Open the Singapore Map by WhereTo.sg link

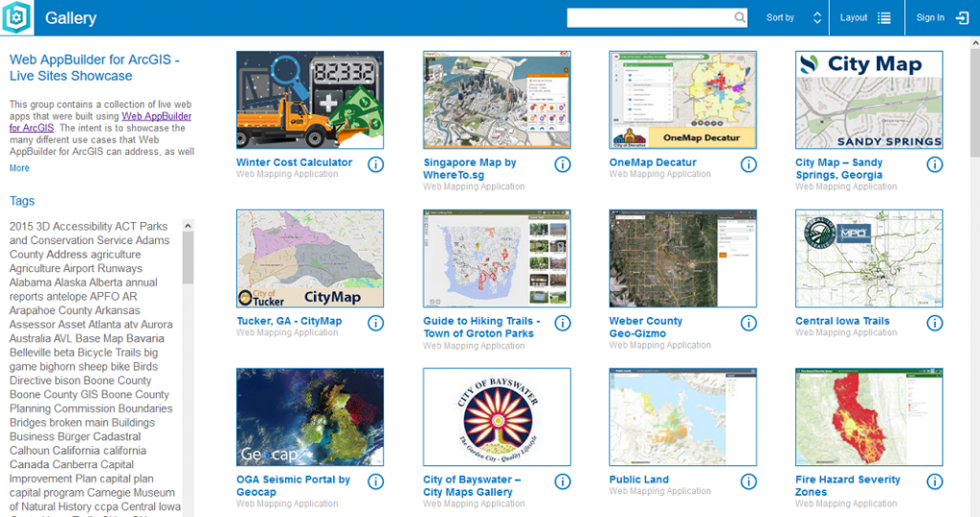point(469,169)
